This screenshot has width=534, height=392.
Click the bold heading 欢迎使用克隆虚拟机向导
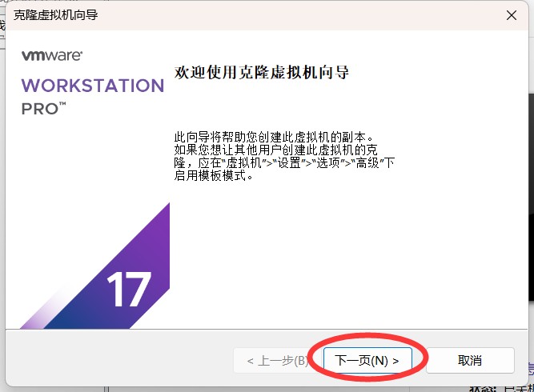263,72
